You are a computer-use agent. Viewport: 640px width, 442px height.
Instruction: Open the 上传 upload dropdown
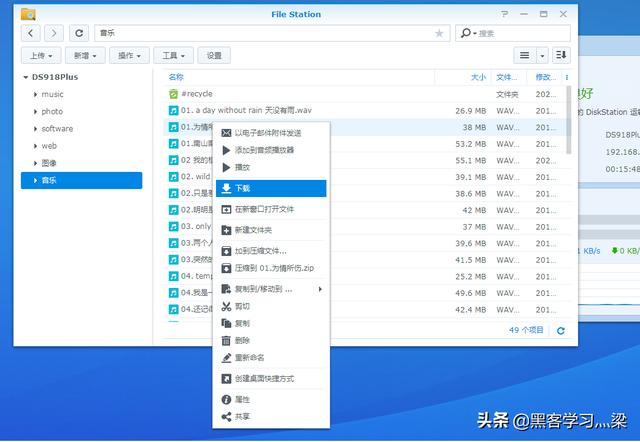point(41,56)
